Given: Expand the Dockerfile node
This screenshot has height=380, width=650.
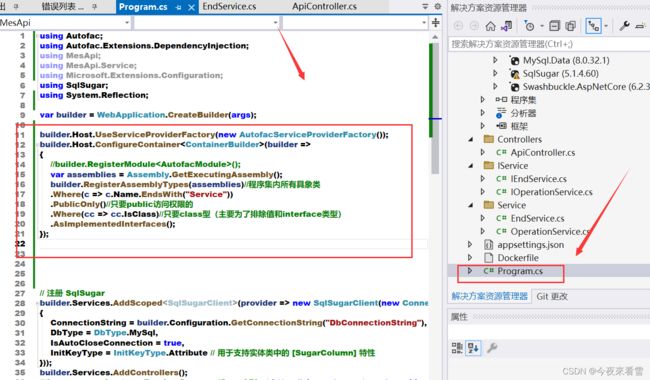Looking at the screenshot, I should (470, 258).
